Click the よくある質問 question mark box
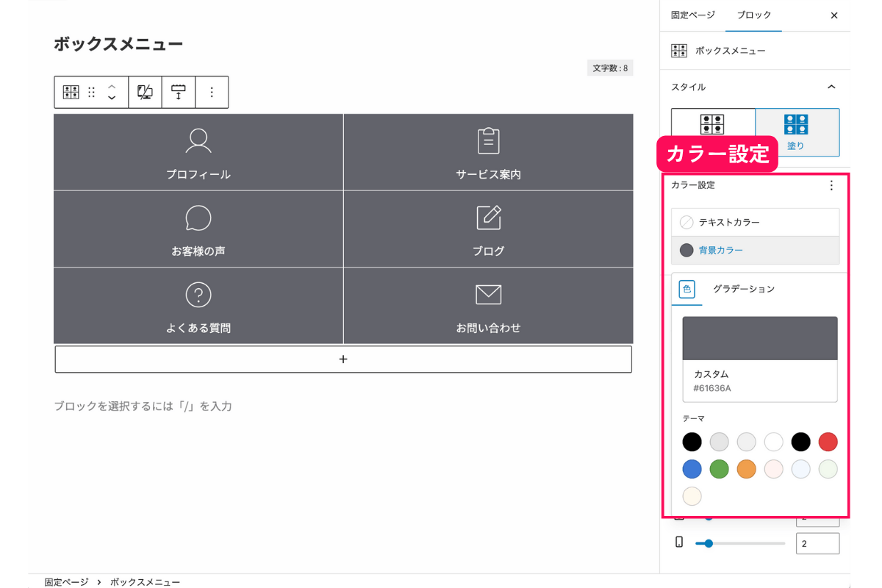This screenshot has height=588, width=882. (x=198, y=305)
